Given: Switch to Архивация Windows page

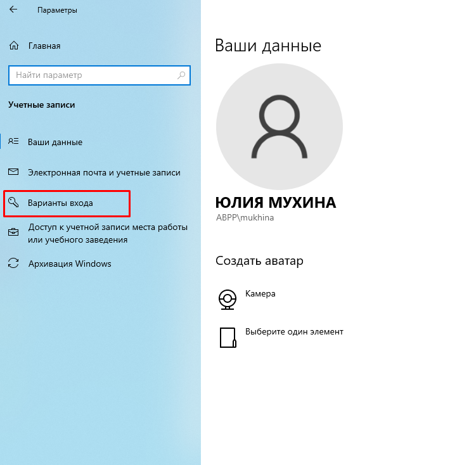Looking at the screenshot, I should pos(70,264).
